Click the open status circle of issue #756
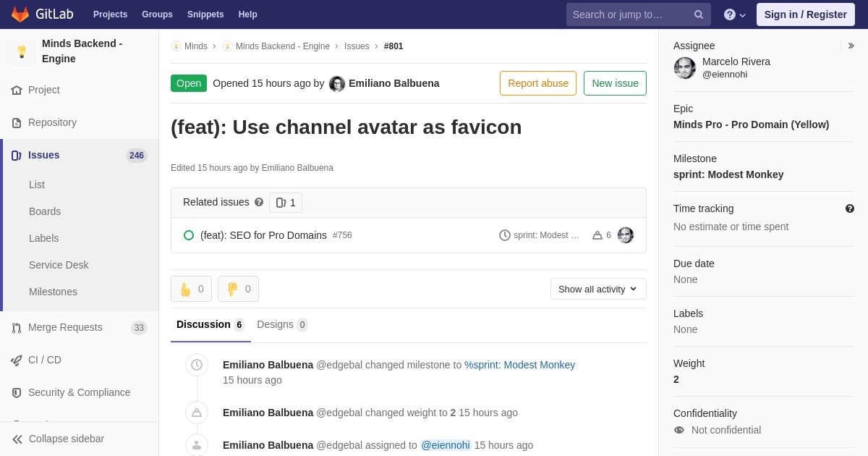Image resolution: width=868 pixels, height=456 pixels. (189, 235)
